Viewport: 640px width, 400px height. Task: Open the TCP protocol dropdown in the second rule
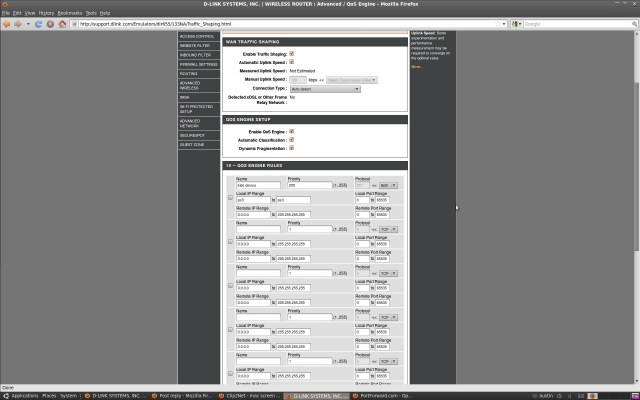(388, 229)
